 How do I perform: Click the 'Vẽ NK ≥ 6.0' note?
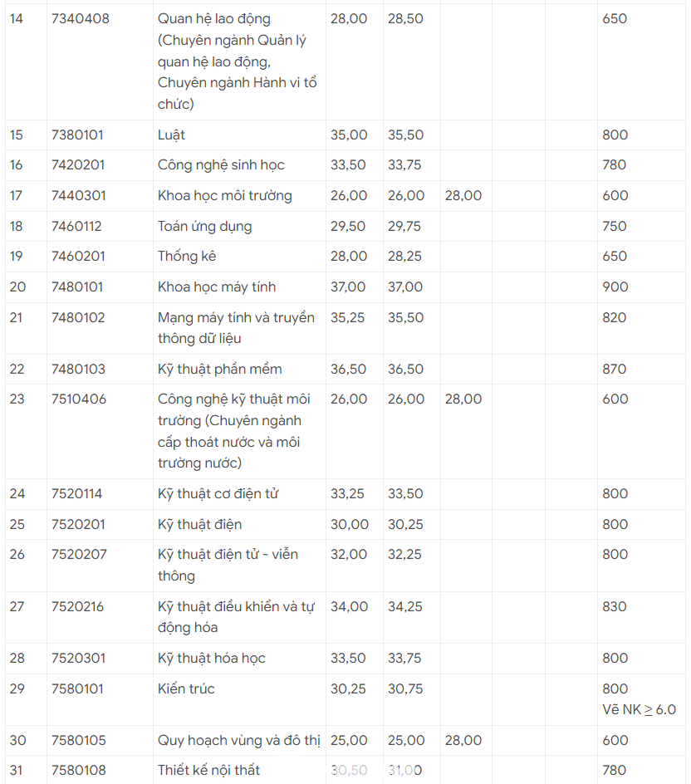point(639,709)
